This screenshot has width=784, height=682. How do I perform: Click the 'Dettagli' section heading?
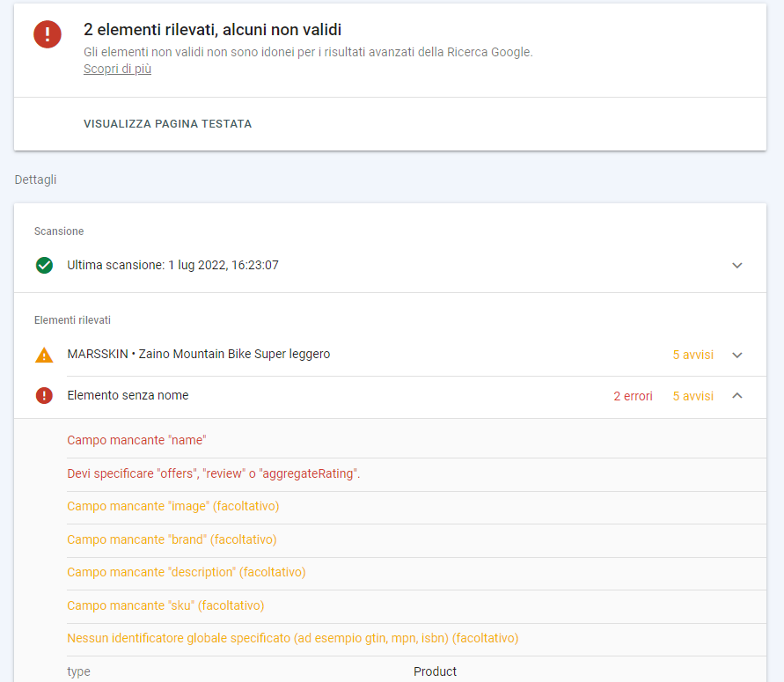(35, 180)
